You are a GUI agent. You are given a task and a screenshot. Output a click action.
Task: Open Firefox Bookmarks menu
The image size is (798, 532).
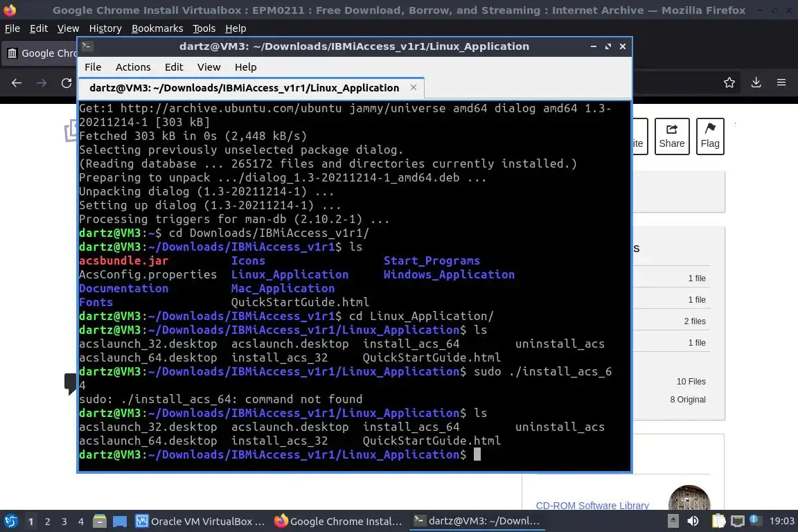point(157,28)
